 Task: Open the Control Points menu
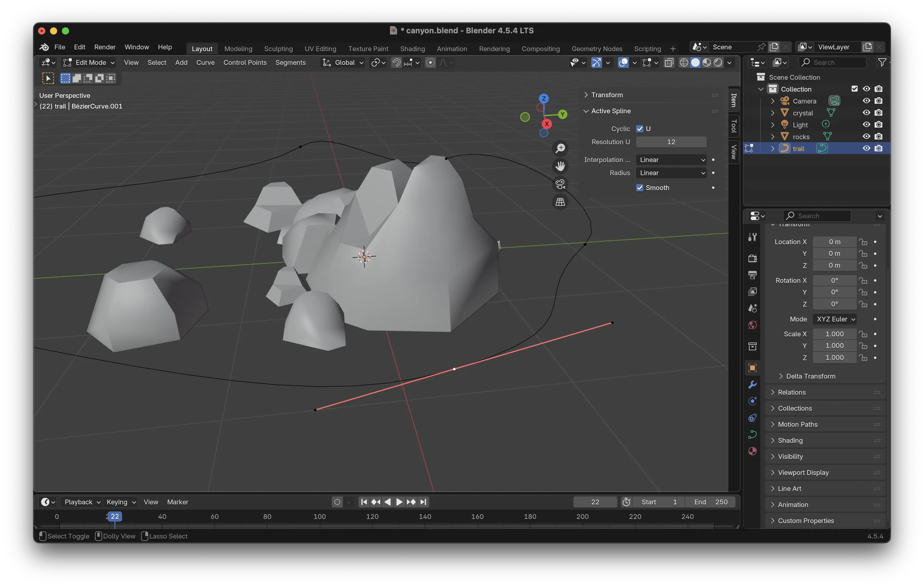click(x=245, y=62)
